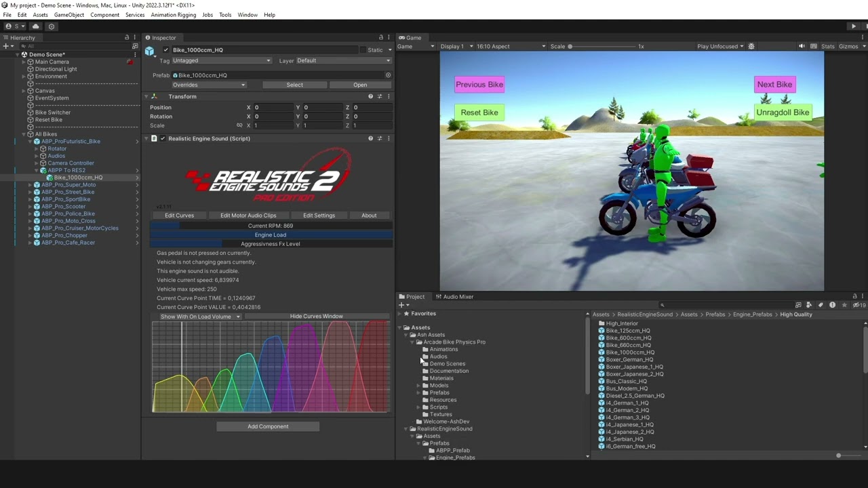Open Transform component help
Screen dimensions: 868x488
(370, 96)
